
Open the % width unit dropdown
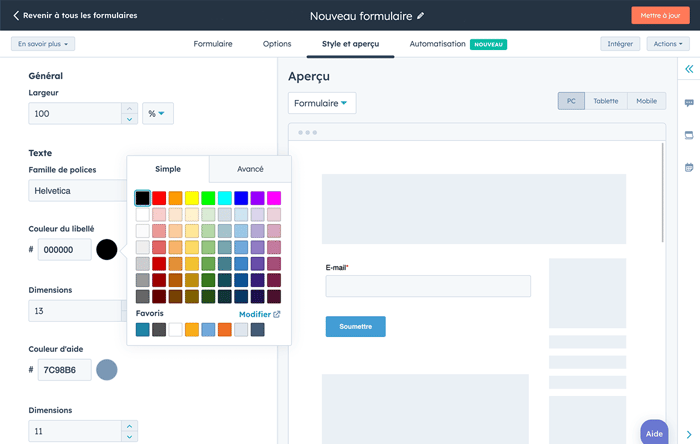click(x=158, y=114)
